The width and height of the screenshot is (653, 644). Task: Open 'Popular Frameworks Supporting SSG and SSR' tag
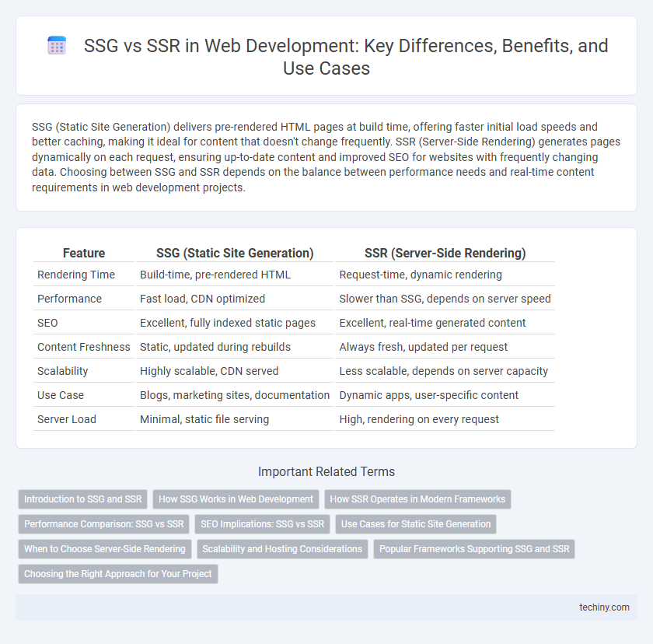click(474, 549)
